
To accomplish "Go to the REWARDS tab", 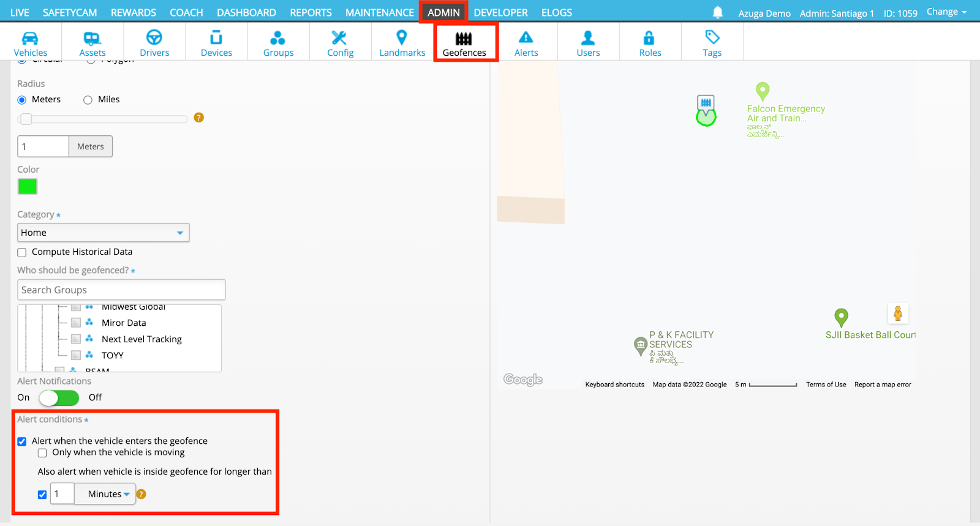I will pyautogui.click(x=134, y=12).
